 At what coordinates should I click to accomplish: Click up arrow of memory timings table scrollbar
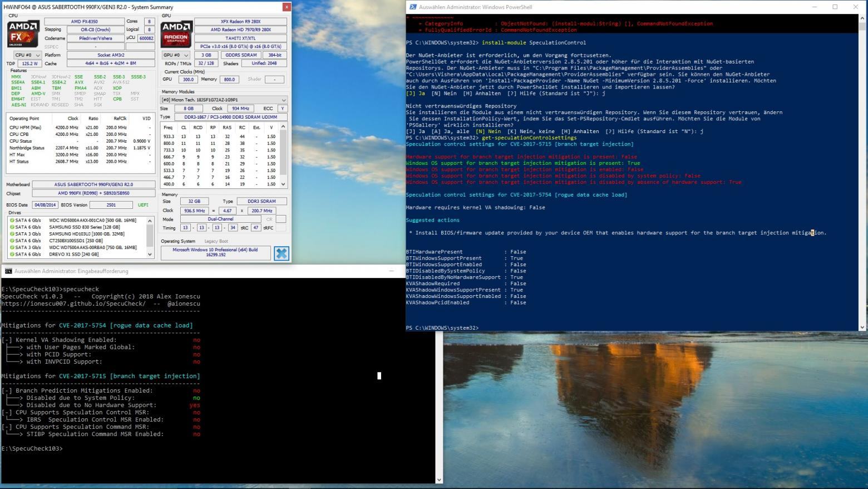pos(283,127)
